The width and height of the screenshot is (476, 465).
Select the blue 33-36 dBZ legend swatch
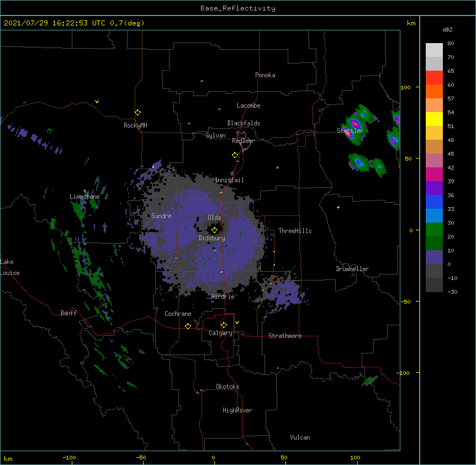click(434, 202)
